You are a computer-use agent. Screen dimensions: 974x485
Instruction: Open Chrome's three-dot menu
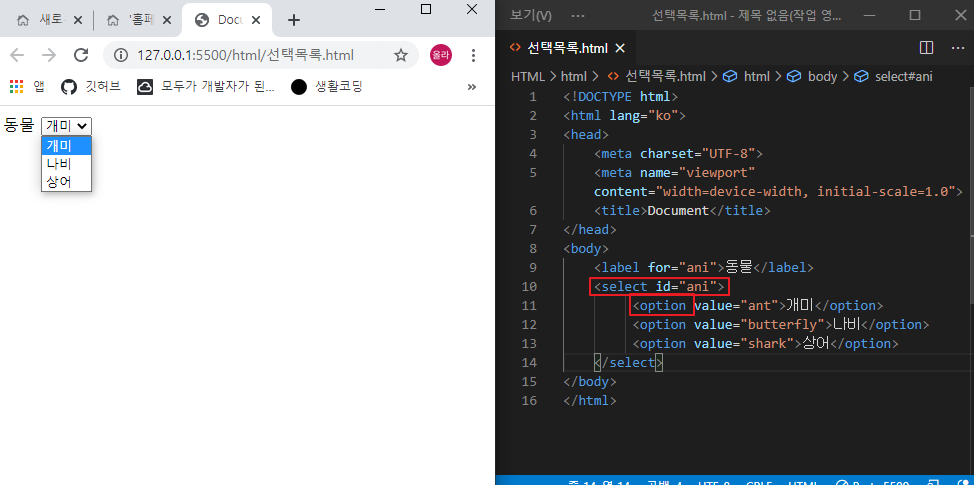[473, 55]
